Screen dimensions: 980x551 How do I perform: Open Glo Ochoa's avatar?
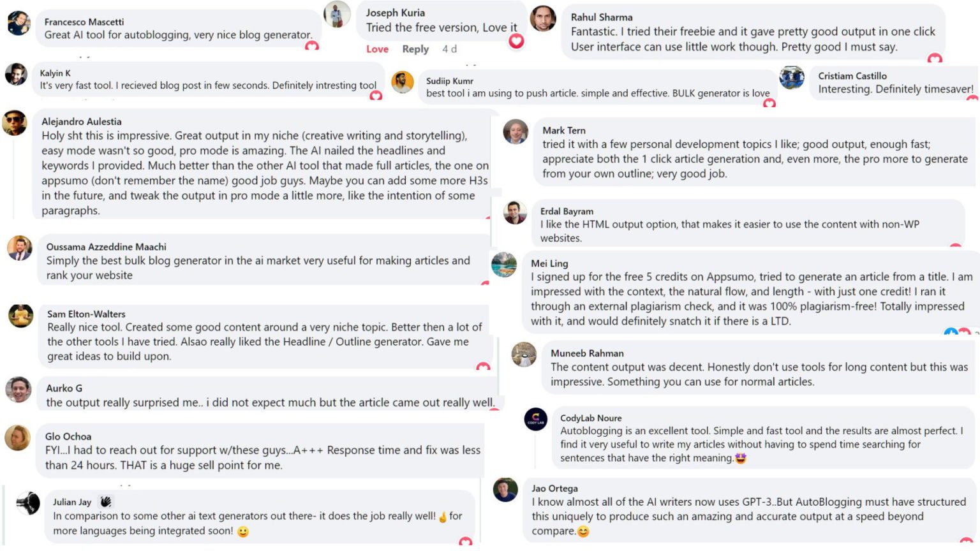click(x=18, y=437)
